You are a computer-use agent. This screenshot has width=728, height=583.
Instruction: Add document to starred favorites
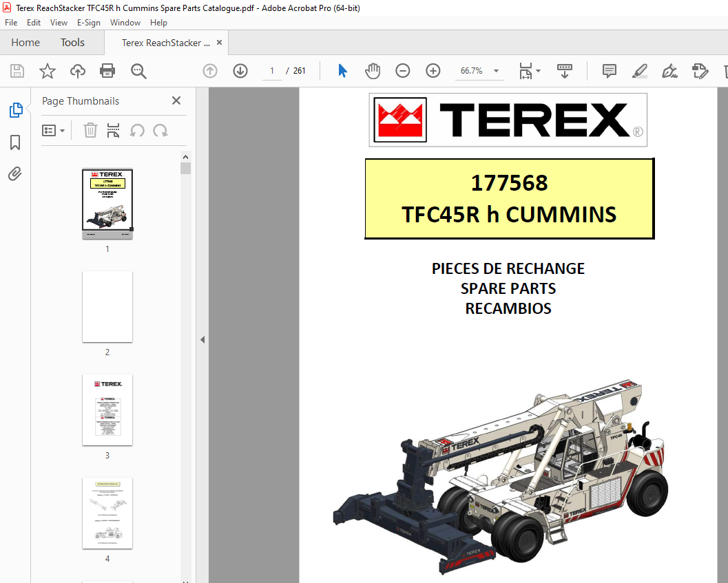48,71
